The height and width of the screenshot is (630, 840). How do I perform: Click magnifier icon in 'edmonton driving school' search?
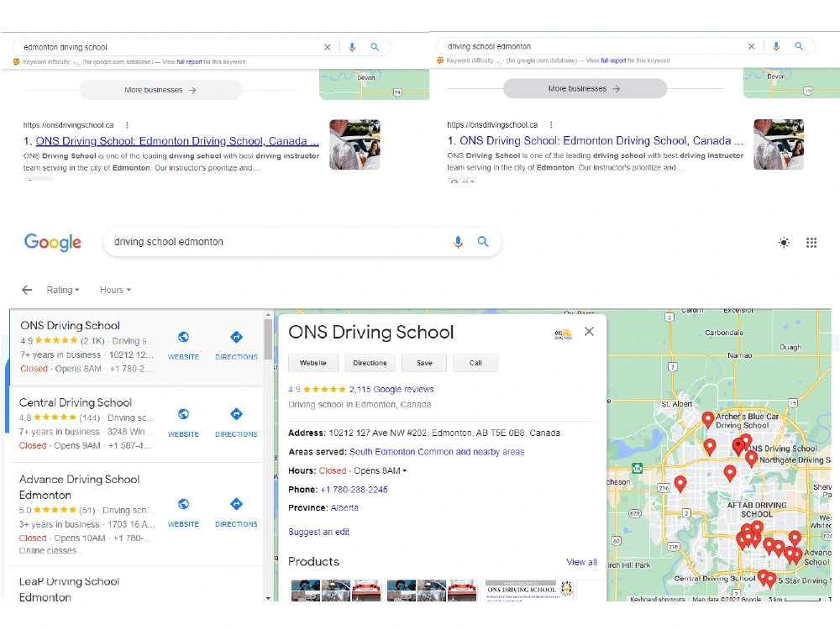point(375,47)
